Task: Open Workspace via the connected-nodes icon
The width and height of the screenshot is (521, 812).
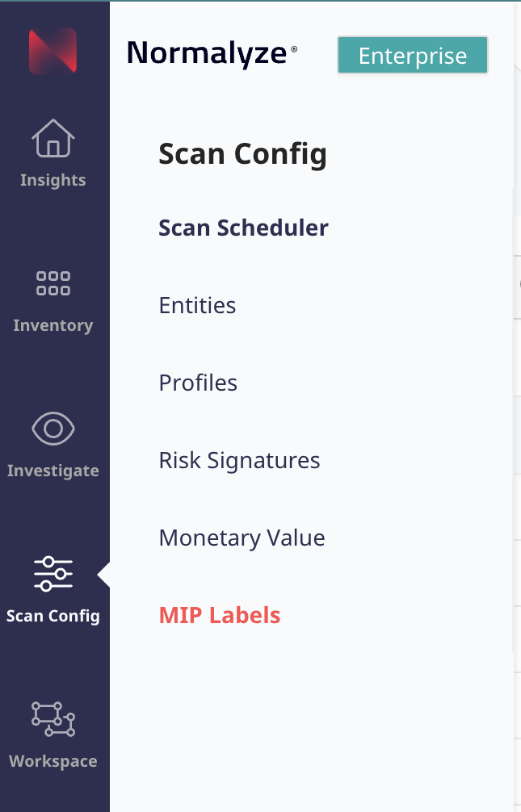Action: (53, 719)
